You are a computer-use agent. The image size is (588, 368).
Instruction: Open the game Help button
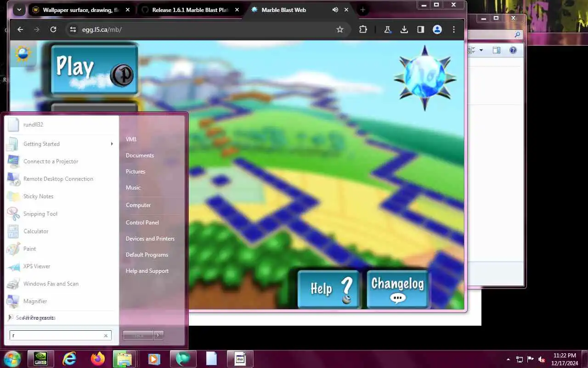point(329,289)
